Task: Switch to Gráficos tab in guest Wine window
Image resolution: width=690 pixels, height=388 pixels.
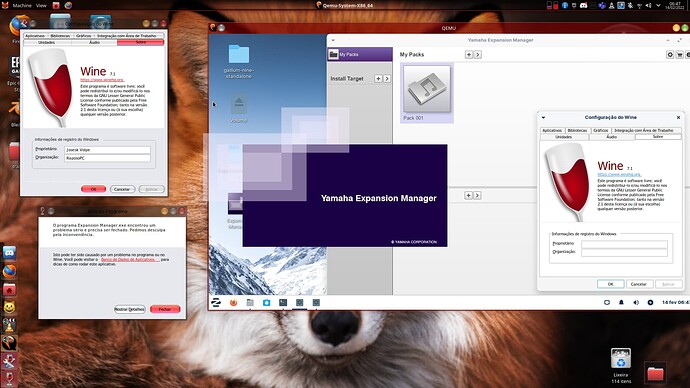Action: coord(600,131)
